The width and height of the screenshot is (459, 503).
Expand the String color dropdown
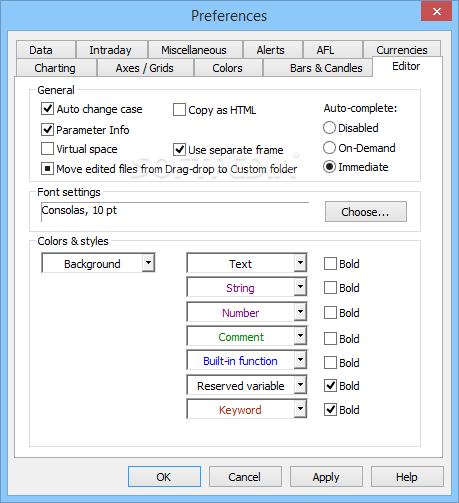pyautogui.click(x=247, y=287)
